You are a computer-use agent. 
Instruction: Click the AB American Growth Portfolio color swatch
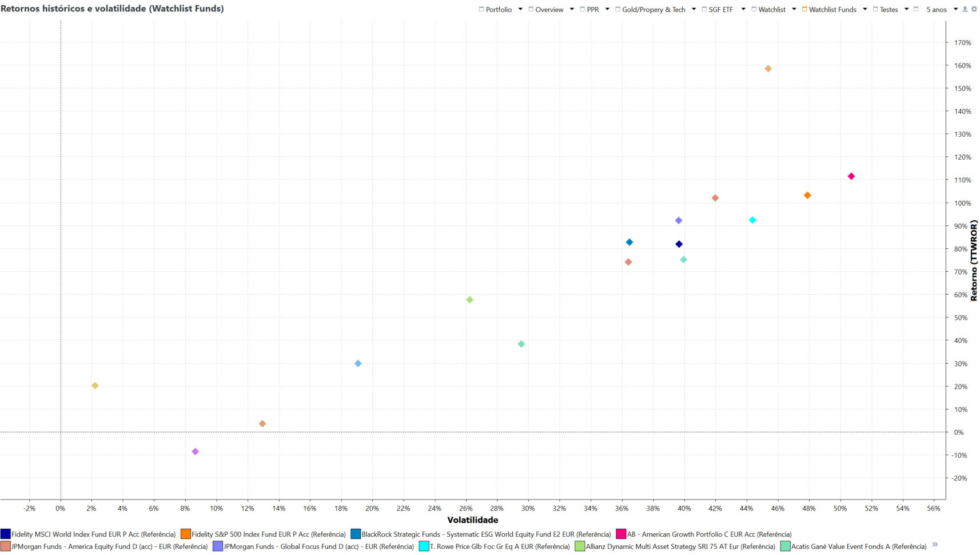pyautogui.click(x=621, y=534)
